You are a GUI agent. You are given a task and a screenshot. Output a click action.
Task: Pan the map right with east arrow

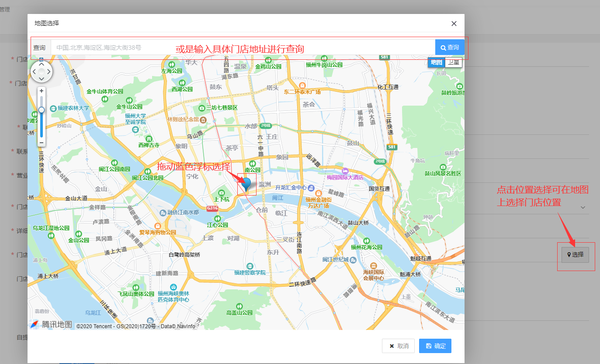pyautogui.click(x=49, y=72)
